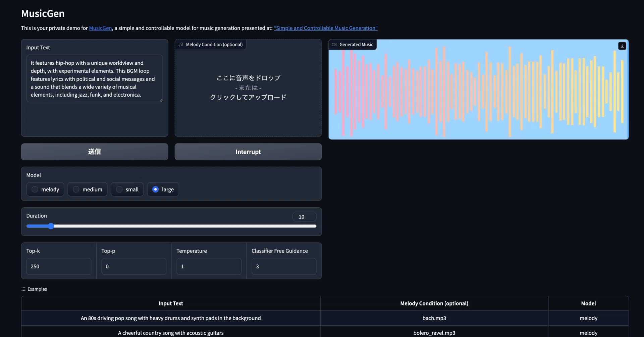Screen dimensions: 644x337
Task: Click the Examples list icon
Action: [x=23, y=289]
